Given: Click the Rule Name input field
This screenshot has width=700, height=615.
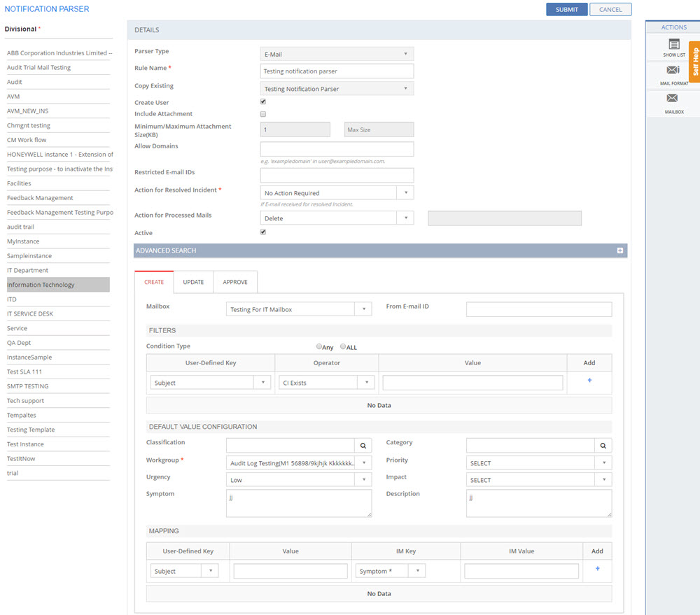Looking at the screenshot, I should click(x=337, y=71).
